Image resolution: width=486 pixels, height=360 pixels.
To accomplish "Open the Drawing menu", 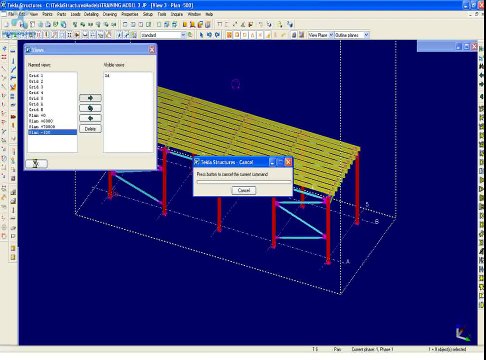I will click(x=110, y=14).
